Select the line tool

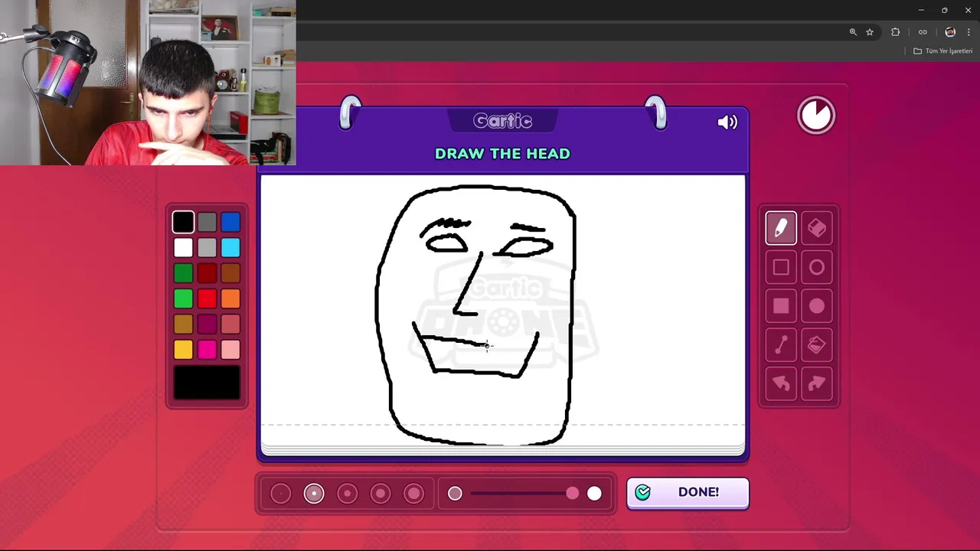click(781, 345)
